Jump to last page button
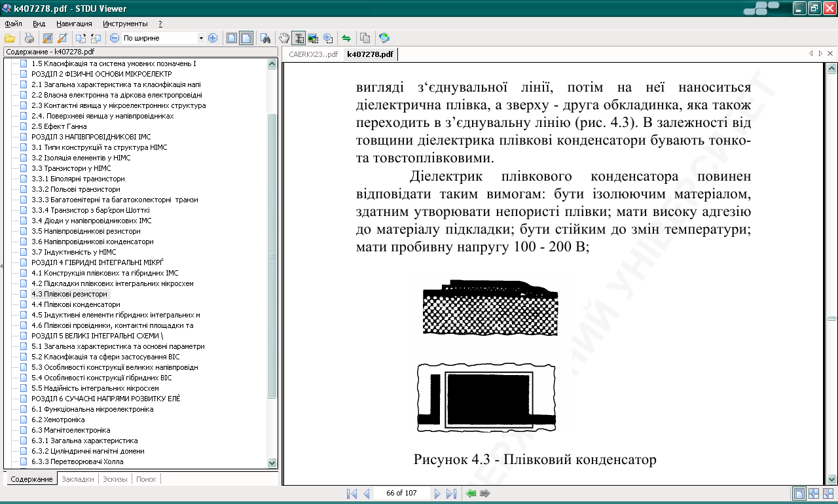 click(451, 494)
